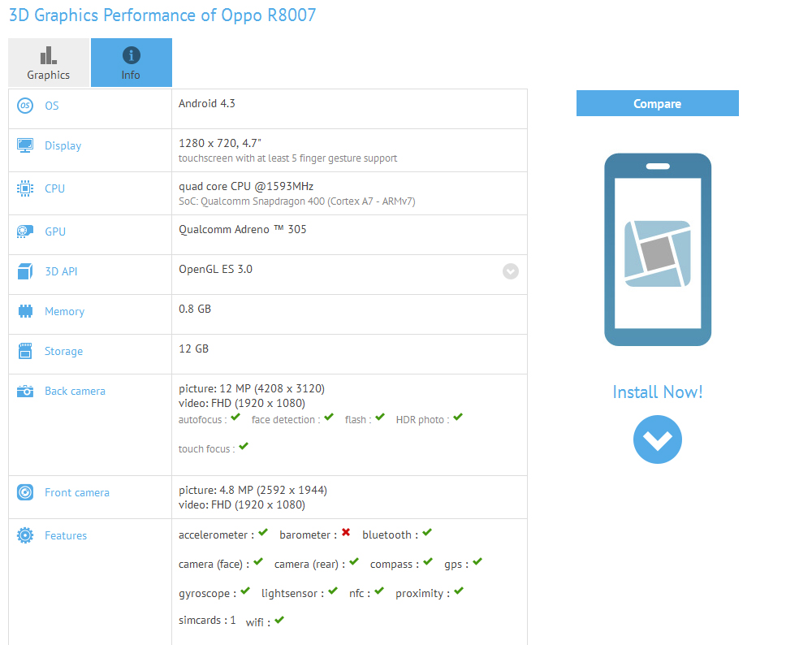Click the Storage label
The height and width of the screenshot is (645, 812).
(x=63, y=351)
